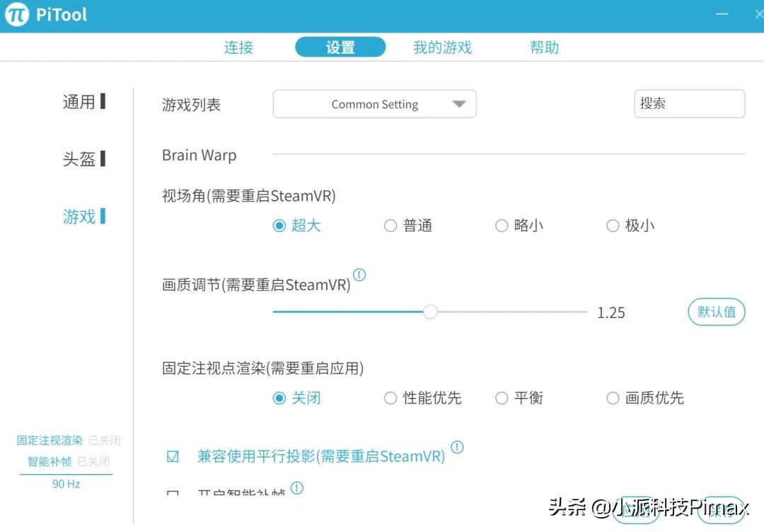The width and height of the screenshot is (764, 532).
Task: Click the info icon next to 画质调节
Action: [359, 275]
